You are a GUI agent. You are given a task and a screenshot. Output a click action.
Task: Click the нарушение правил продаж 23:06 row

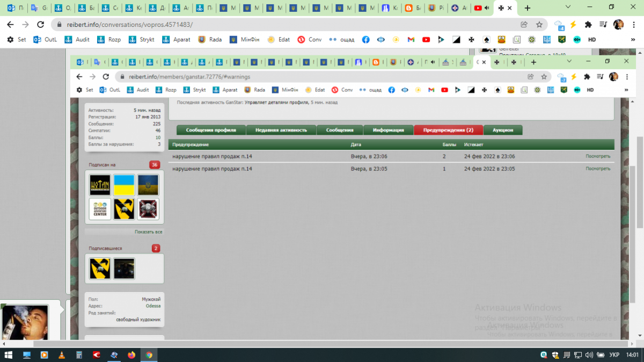pos(391,156)
